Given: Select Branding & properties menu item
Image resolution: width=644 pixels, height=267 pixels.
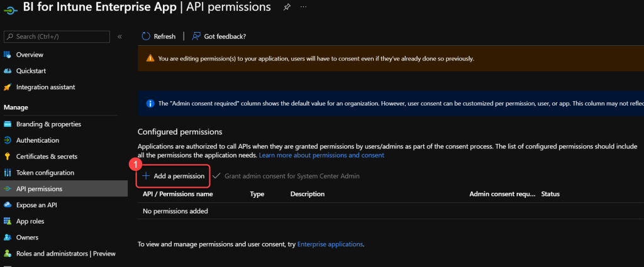Looking at the screenshot, I should pyautogui.click(x=48, y=124).
